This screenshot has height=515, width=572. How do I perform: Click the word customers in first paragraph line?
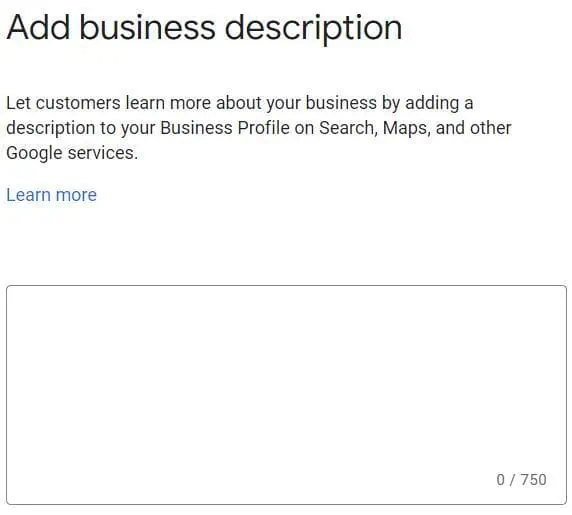pos(78,103)
